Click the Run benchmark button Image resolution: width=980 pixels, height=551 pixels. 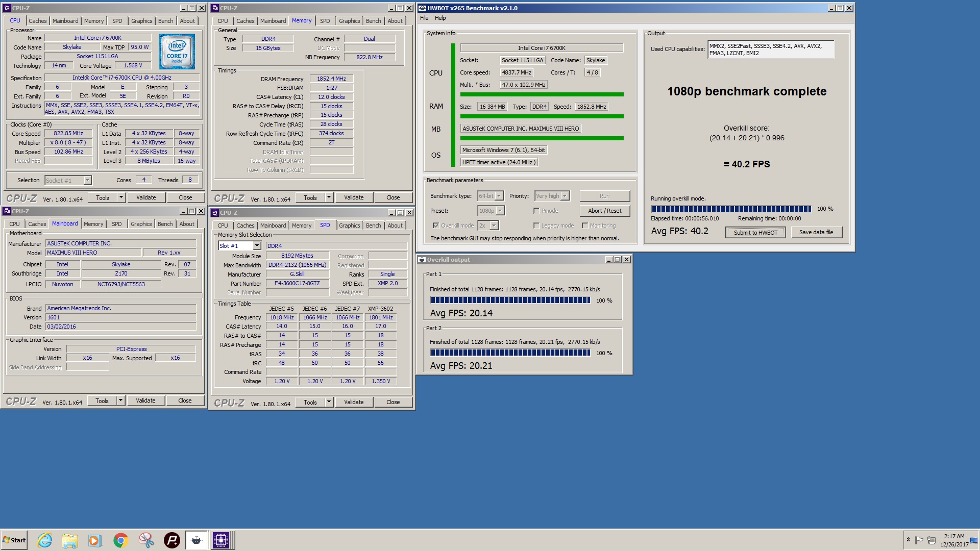pos(604,196)
